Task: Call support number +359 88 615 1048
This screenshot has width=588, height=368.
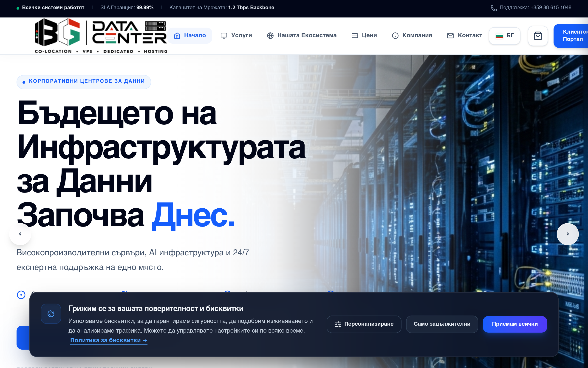Action: (x=535, y=8)
